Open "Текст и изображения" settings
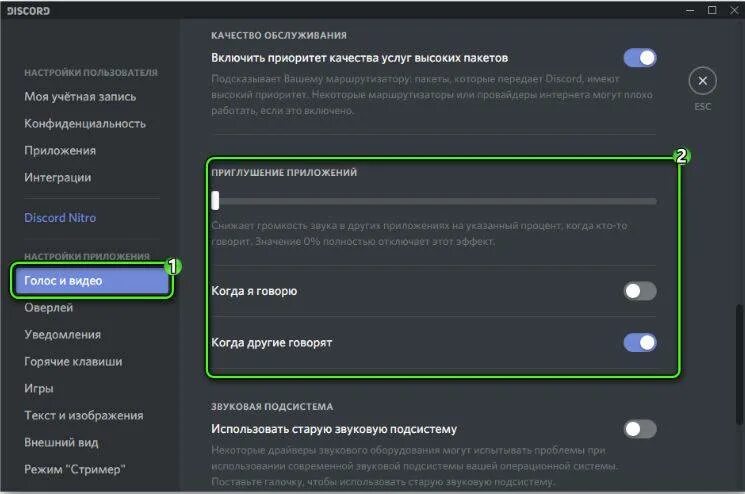The image size is (745, 494). tap(84, 415)
